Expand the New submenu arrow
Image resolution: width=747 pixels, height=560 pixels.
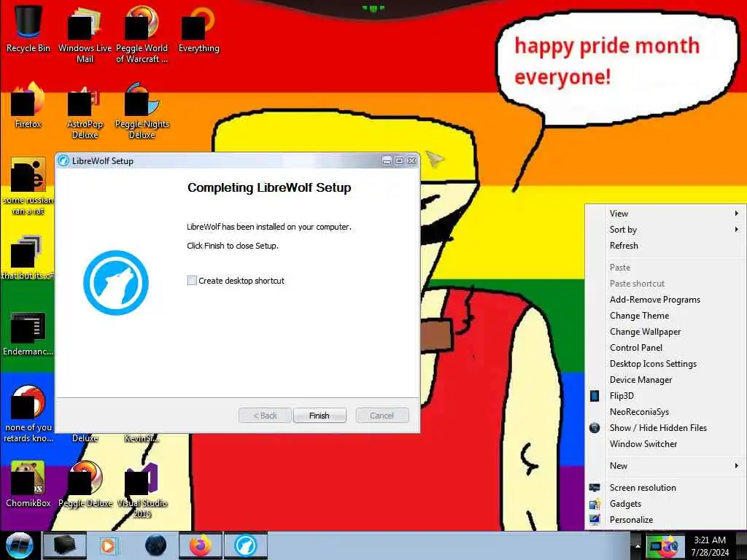click(737, 466)
